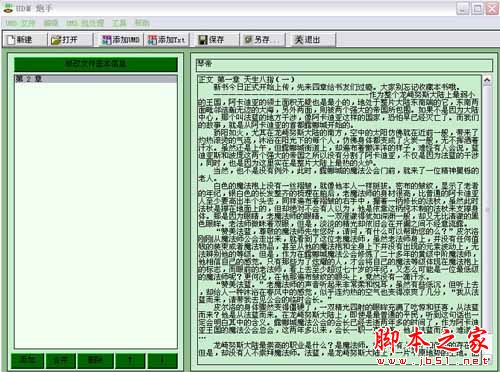
Task: Click the text area scrollbar up arrow
Action: pos(487,81)
